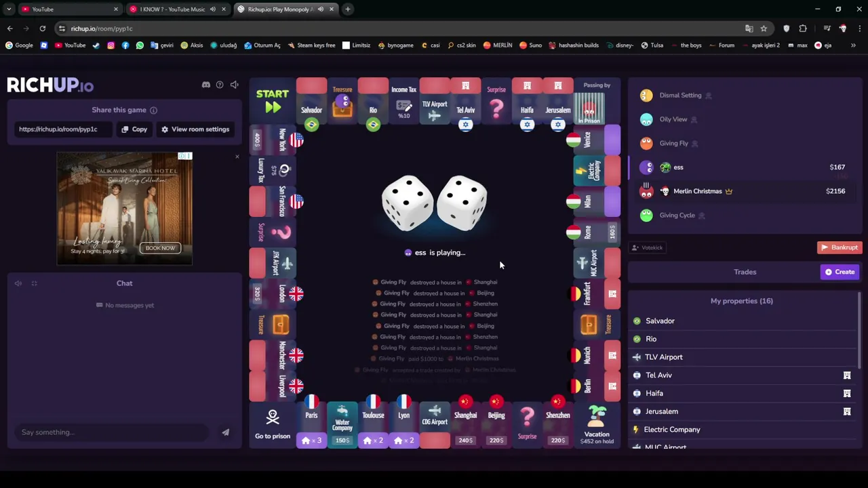The image size is (868, 488).
Task: Click the Electric Company tile
Action: (597, 171)
